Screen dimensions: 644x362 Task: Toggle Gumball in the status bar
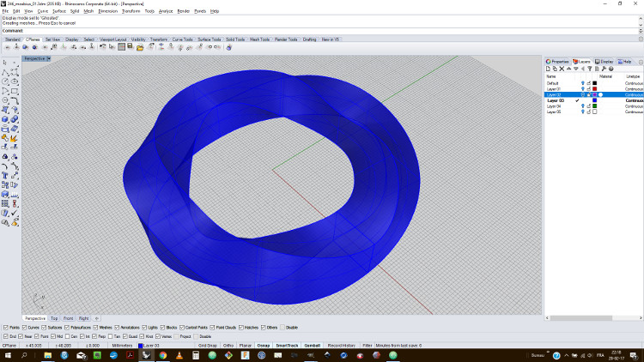313,346
